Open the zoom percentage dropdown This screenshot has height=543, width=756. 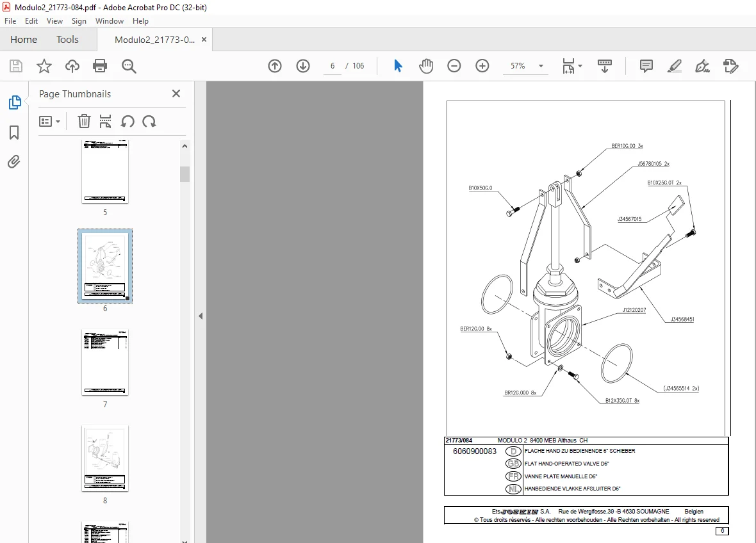click(x=541, y=66)
